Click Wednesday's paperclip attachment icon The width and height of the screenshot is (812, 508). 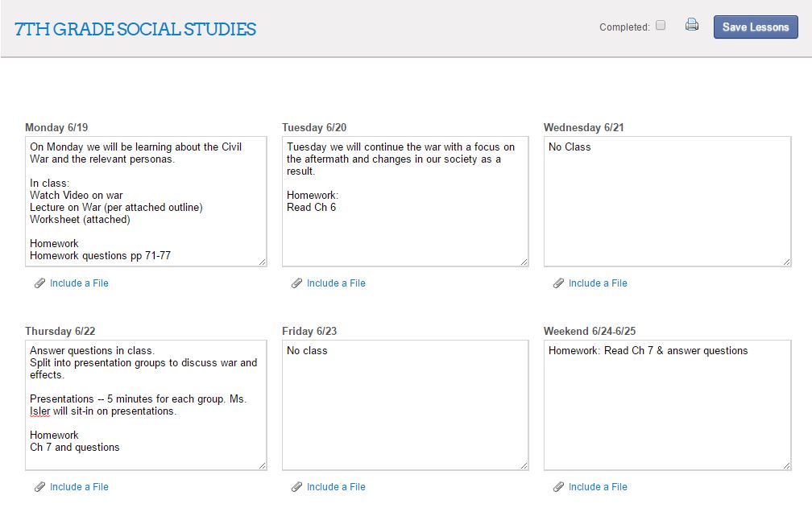pyautogui.click(x=559, y=283)
